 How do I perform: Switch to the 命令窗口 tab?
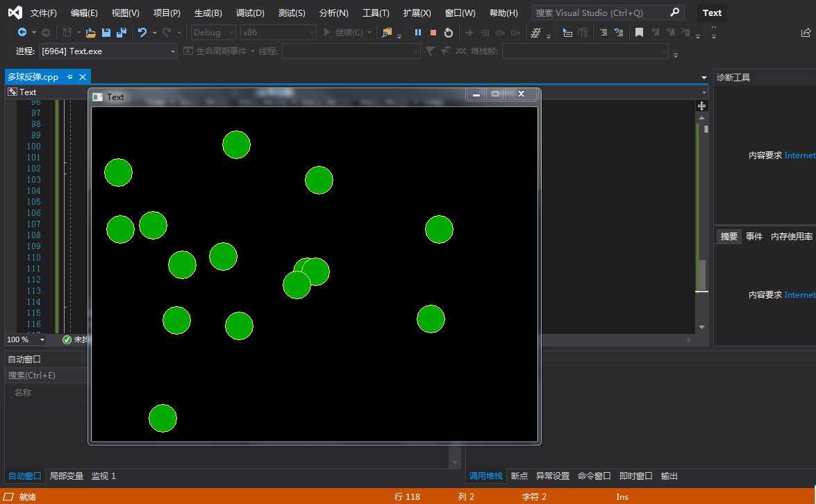click(x=594, y=476)
